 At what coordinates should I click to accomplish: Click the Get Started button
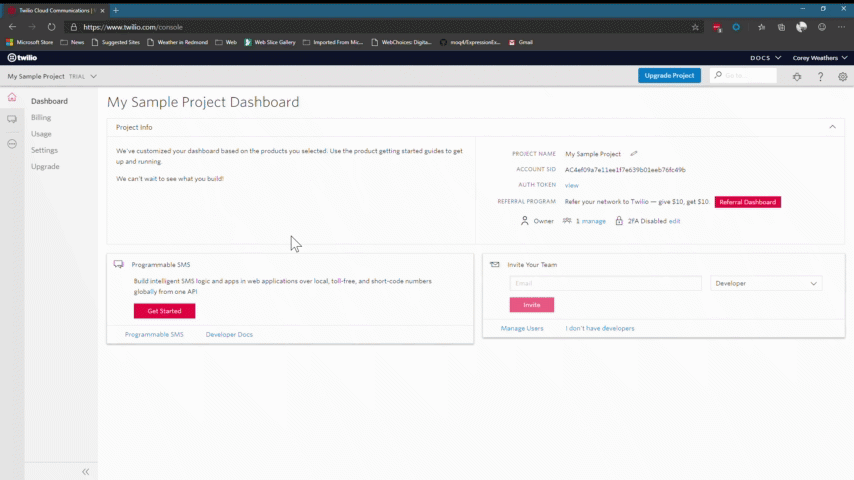click(164, 311)
